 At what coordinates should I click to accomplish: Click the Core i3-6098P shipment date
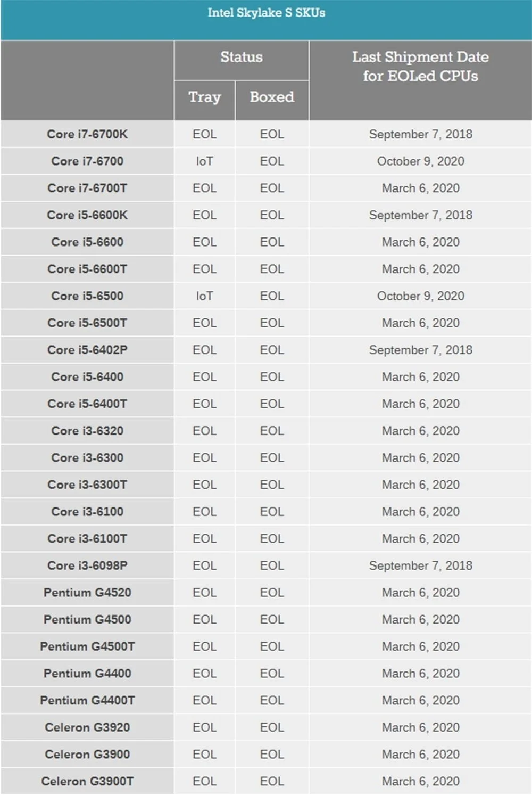click(x=420, y=565)
